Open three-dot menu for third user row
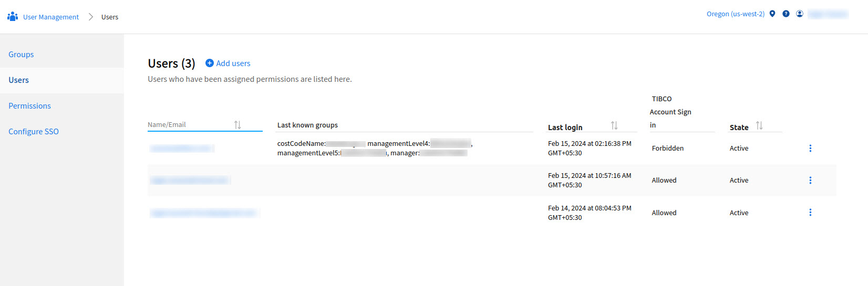 810,213
